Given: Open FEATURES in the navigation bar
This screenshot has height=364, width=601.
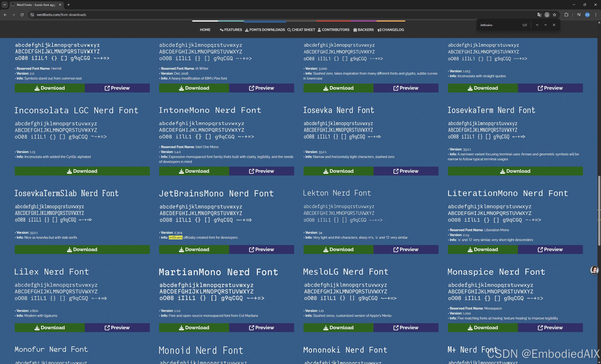Looking at the screenshot, I should pyautogui.click(x=231, y=30).
